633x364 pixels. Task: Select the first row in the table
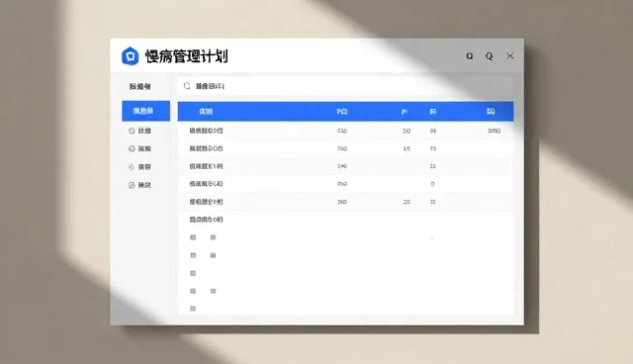(x=345, y=131)
